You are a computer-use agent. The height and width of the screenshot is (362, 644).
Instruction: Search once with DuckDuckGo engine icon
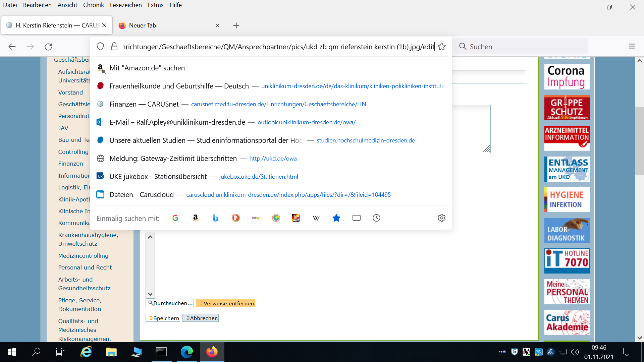click(236, 218)
